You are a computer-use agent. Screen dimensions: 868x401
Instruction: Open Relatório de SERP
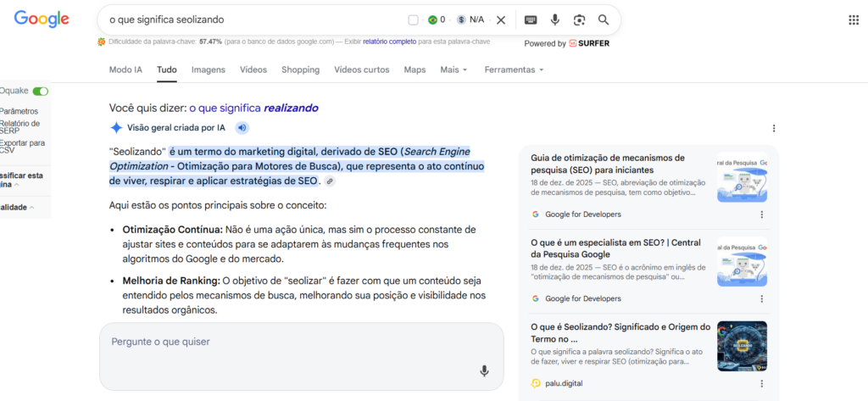pos(20,127)
